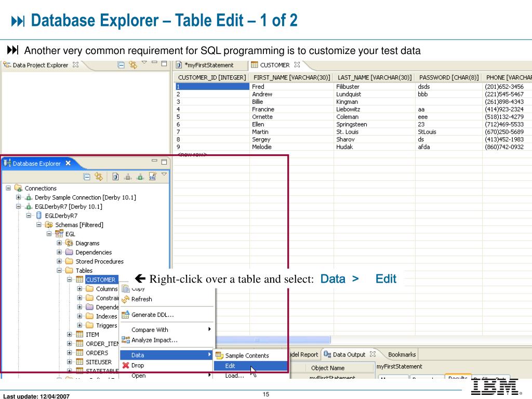Collapse the Schemas [Filtered] node
This screenshot has height=399, width=532.
pyautogui.click(x=38, y=224)
